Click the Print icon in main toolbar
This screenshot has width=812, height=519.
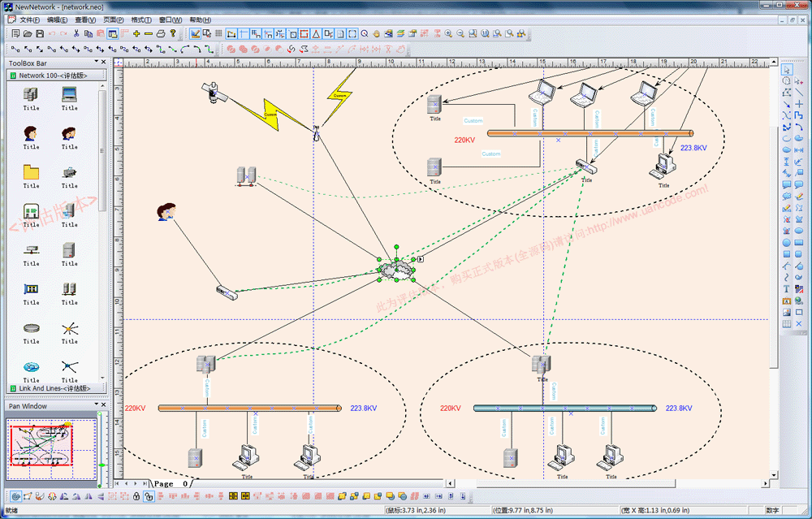click(x=161, y=34)
